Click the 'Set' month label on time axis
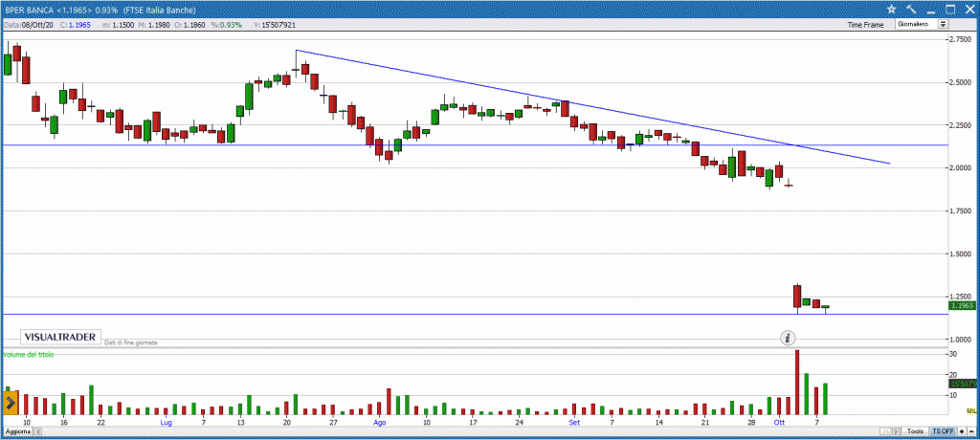The image size is (980, 440). 574,423
